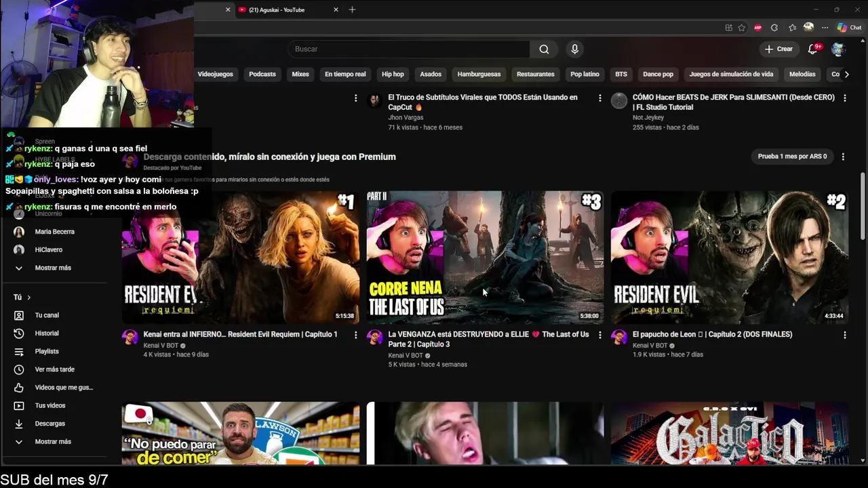
Task: Open Copilot Chat in browser toolbar
Action: (x=849, y=28)
